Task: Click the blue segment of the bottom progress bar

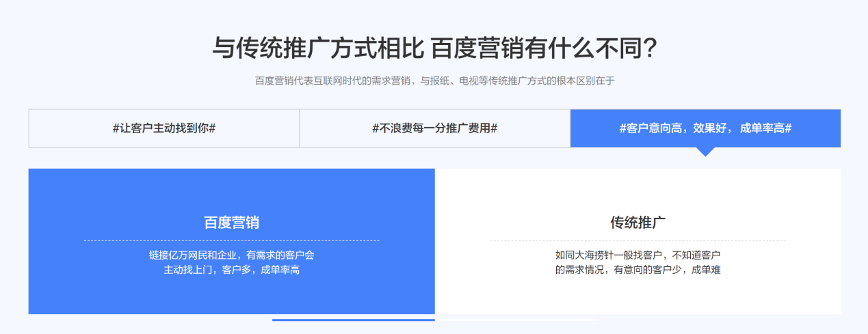Action: (x=354, y=320)
